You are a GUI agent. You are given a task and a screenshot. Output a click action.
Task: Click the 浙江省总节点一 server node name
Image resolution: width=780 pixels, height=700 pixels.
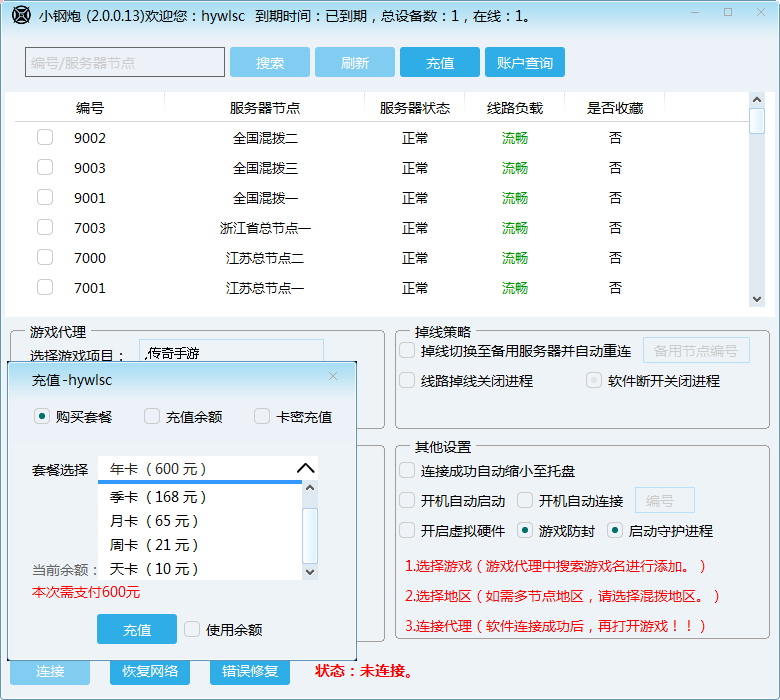click(x=265, y=228)
